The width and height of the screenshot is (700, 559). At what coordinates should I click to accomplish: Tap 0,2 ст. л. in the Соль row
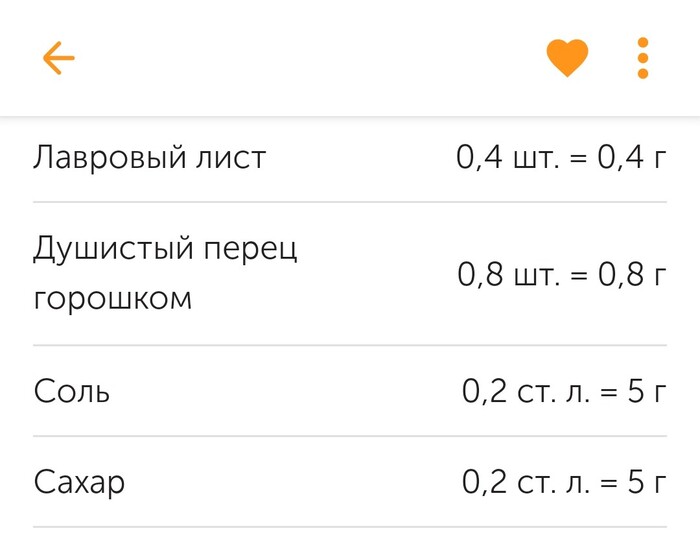coord(526,391)
